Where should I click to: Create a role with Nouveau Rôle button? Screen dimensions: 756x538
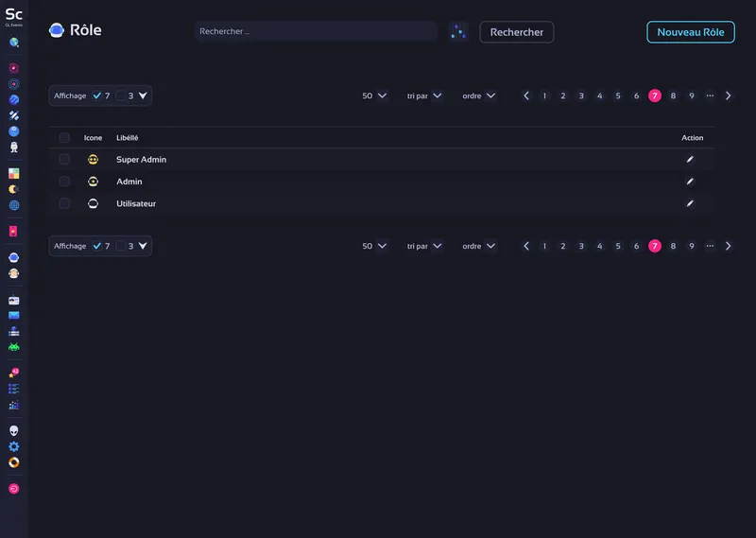pos(690,32)
